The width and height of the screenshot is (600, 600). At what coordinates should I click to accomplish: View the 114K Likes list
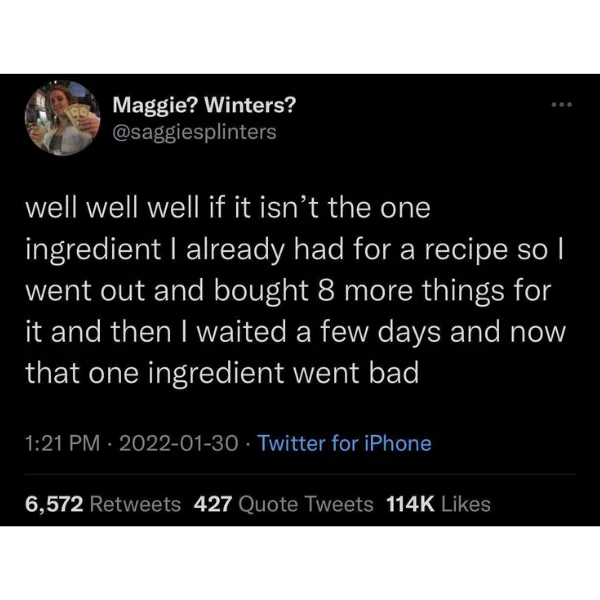pos(438,504)
